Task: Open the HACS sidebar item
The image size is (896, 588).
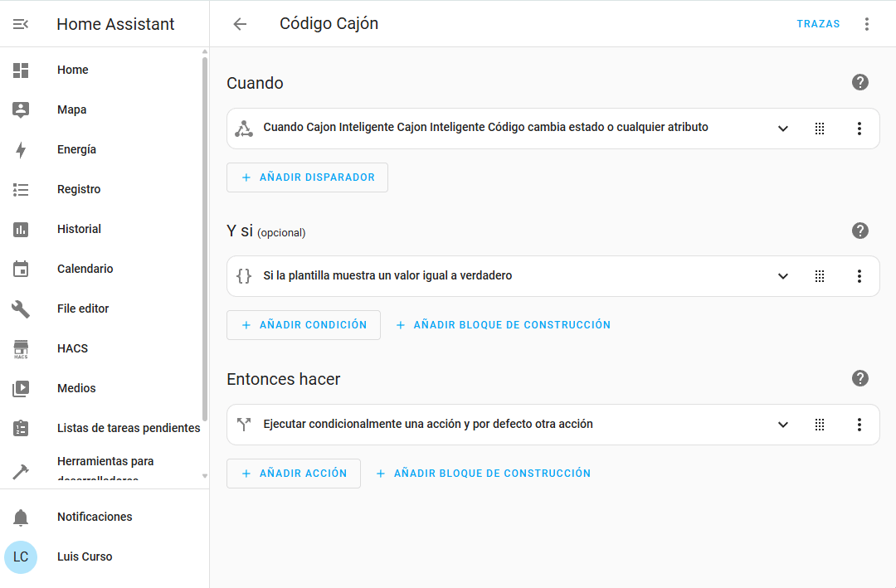Action: coord(72,348)
